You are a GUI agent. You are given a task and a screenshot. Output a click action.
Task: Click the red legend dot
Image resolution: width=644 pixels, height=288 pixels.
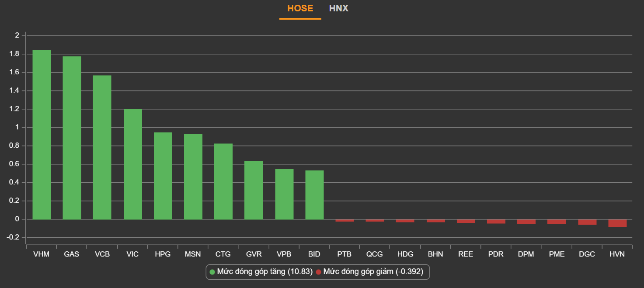(318, 272)
